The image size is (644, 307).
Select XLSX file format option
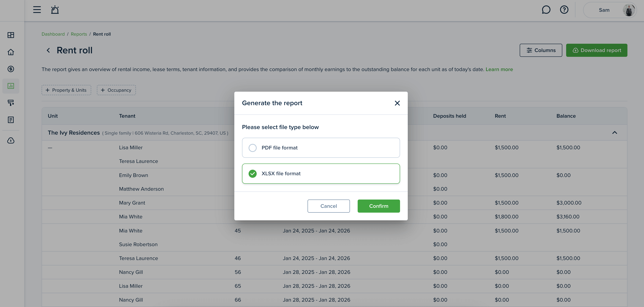point(321,174)
